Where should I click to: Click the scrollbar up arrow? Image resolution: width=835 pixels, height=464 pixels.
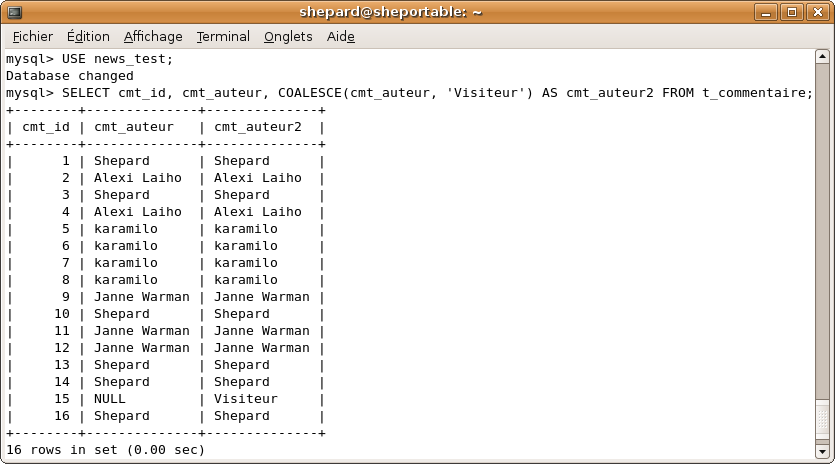(x=823, y=58)
